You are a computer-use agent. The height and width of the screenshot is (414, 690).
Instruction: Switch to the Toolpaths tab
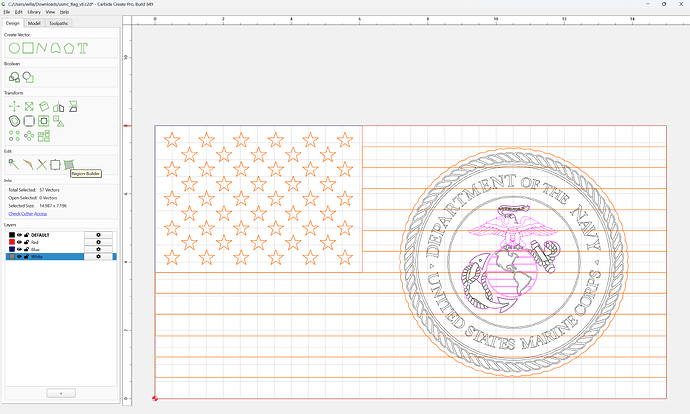[x=58, y=23]
